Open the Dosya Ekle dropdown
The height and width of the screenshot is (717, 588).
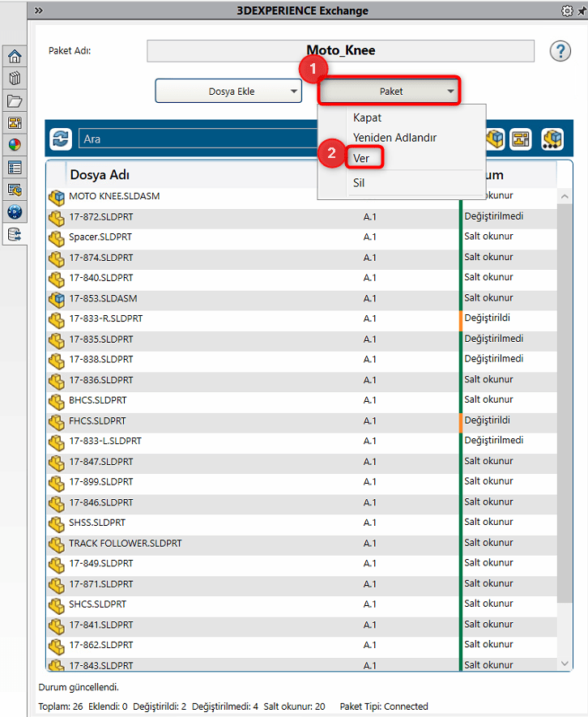point(228,91)
